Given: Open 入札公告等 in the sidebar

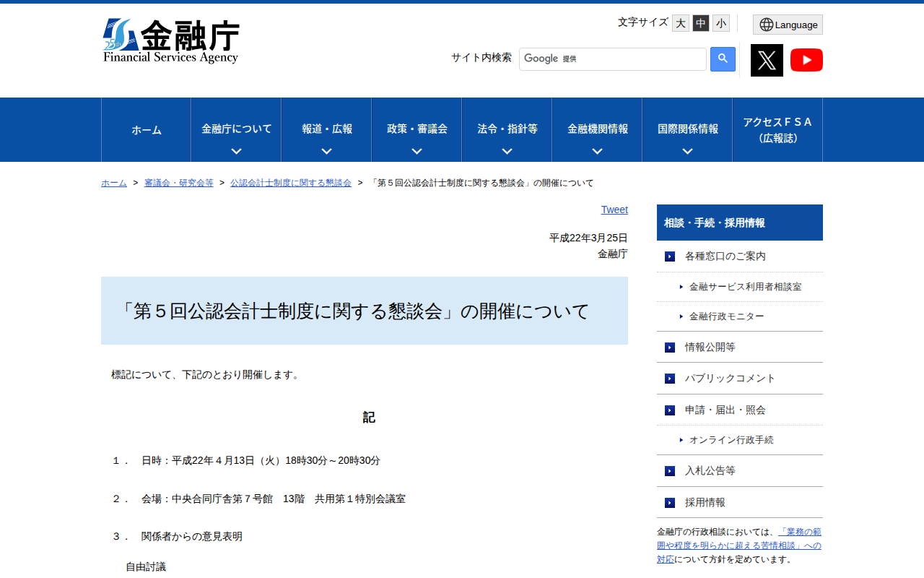Looking at the screenshot, I should pos(710,471).
